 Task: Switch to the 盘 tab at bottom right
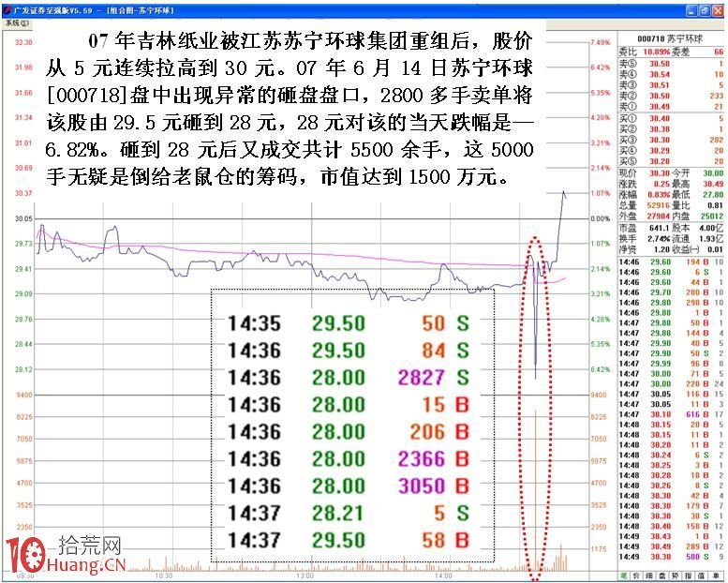point(662,576)
